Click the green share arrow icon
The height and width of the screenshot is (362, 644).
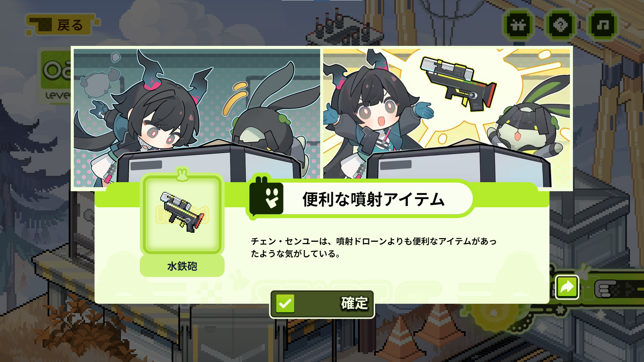[x=567, y=287]
